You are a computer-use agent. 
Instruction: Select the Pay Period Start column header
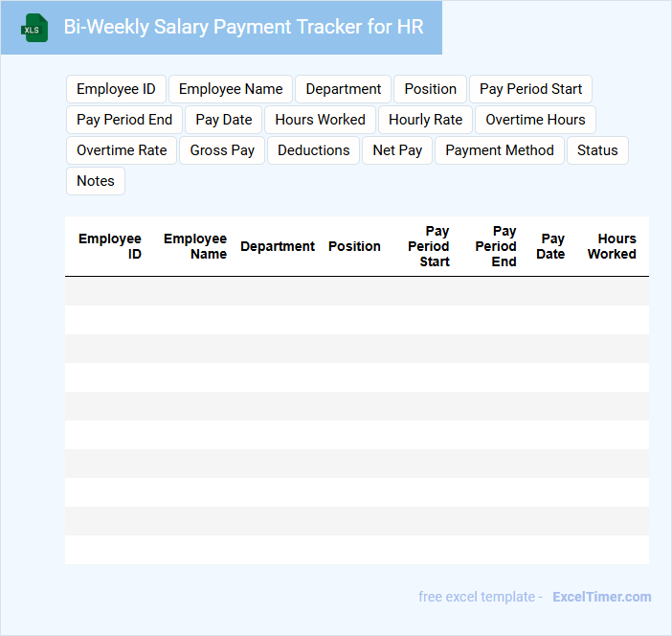tap(429, 246)
